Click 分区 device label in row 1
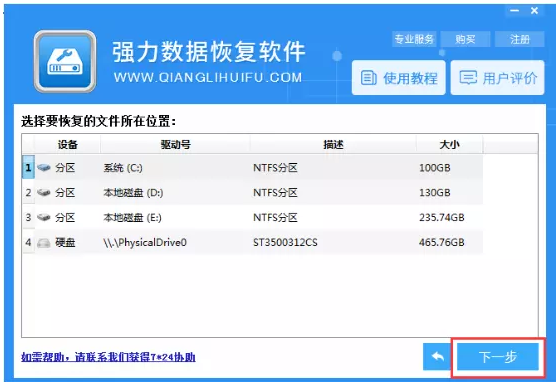The image size is (560, 384). pyautogui.click(x=65, y=168)
